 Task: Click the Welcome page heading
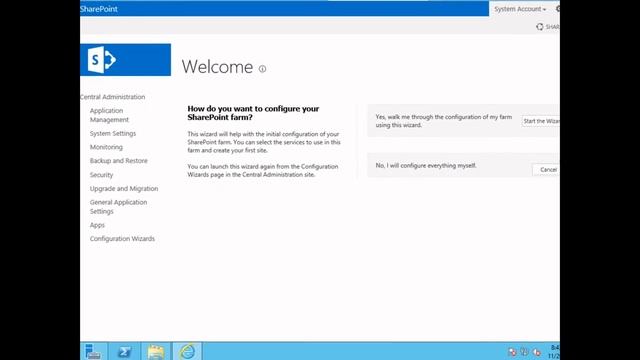click(217, 67)
